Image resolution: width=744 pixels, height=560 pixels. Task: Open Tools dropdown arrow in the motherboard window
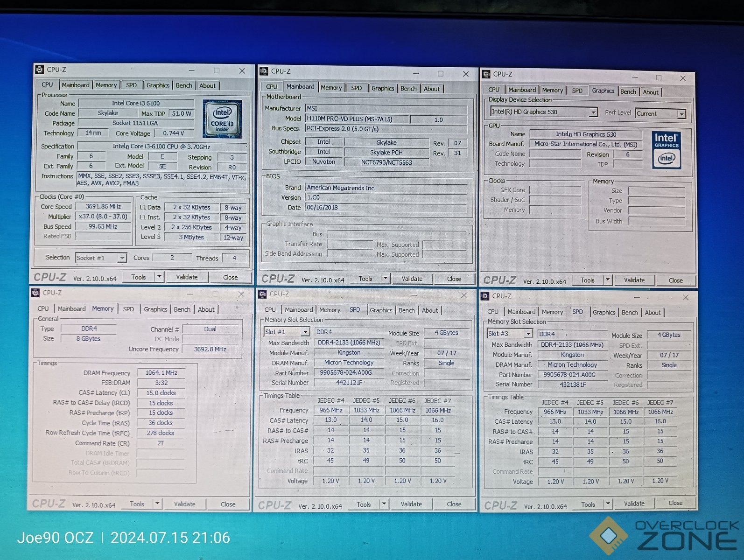386,279
